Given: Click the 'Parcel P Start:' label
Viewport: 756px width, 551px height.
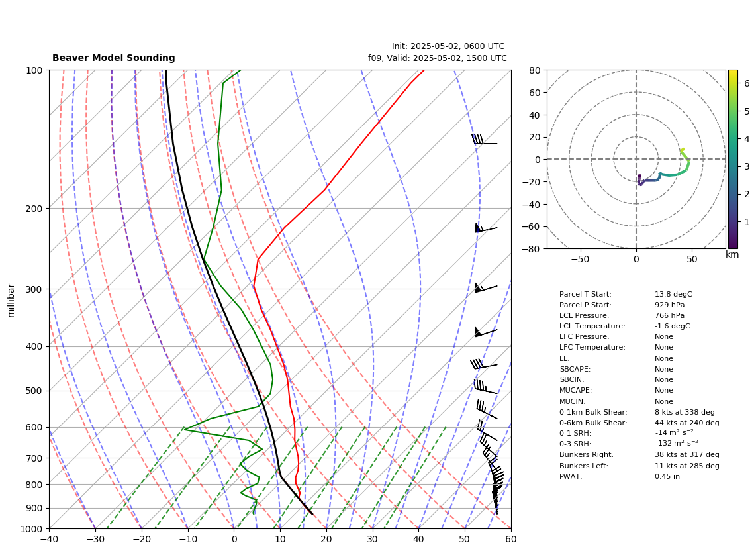Looking at the screenshot, I should [x=585, y=305].
